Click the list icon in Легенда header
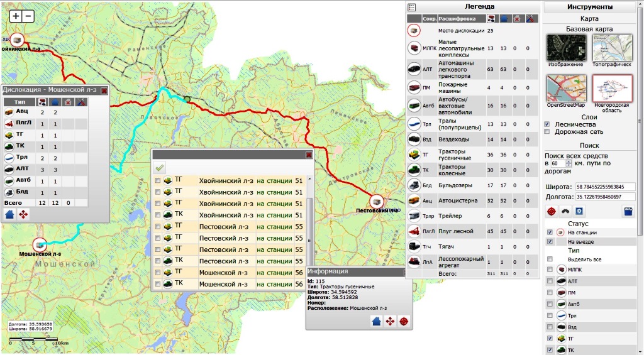This screenshot has width=644, height=355. pos(412,7)
